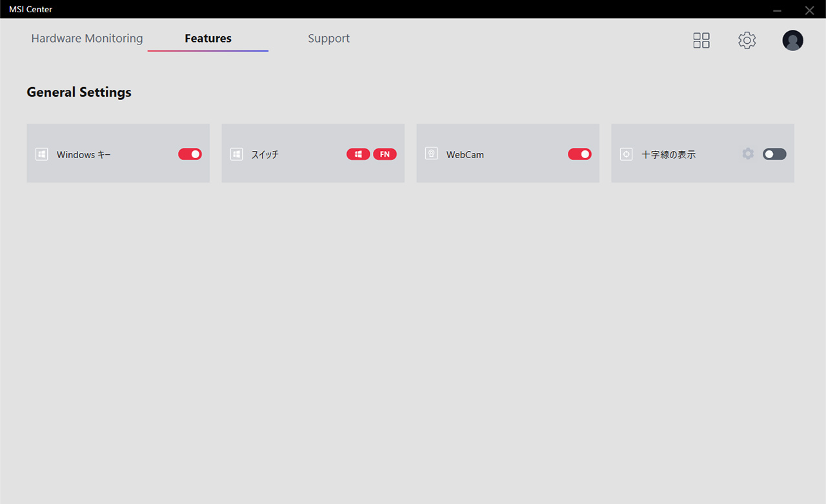Screen dimensions: 826x504
Task: Click the Windows キー label text
Action: [84, 155]
